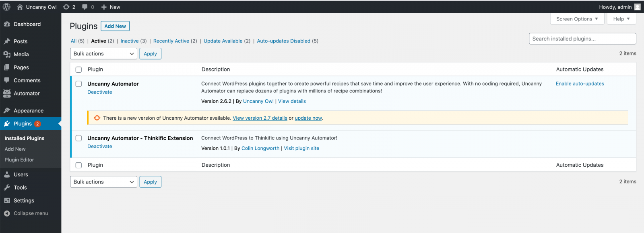Image resolution: width=644 pixels, height=233 pixels.
Task: Open View details for Uncanny Automator
Action: point(292,101)
